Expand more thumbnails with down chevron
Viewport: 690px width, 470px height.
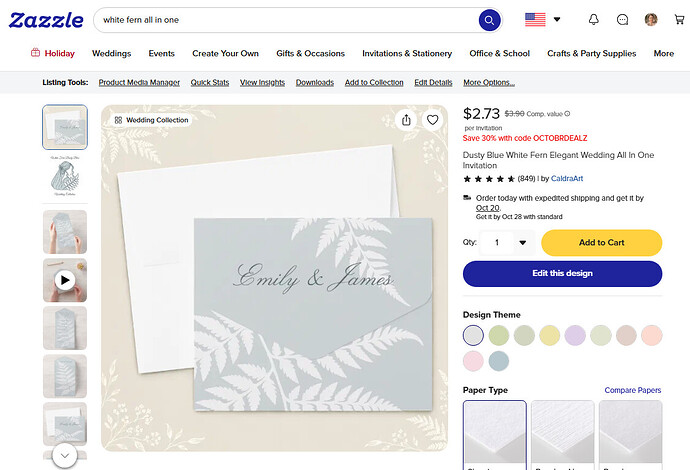pos(65,455)
